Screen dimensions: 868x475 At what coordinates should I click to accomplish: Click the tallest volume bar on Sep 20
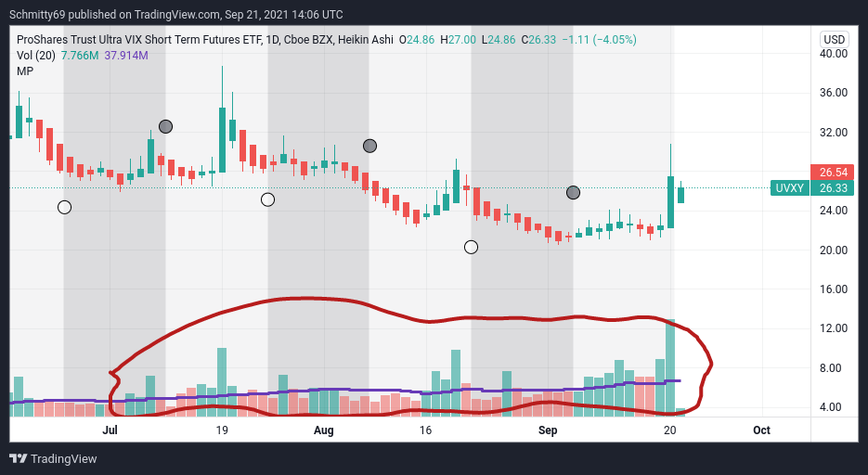click(670, 367)
